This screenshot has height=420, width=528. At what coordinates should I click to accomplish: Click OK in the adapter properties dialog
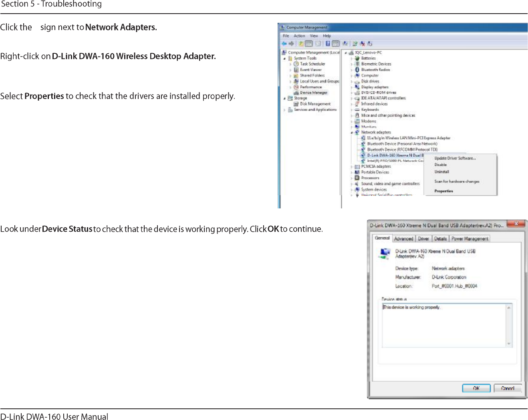pos(476,388)
